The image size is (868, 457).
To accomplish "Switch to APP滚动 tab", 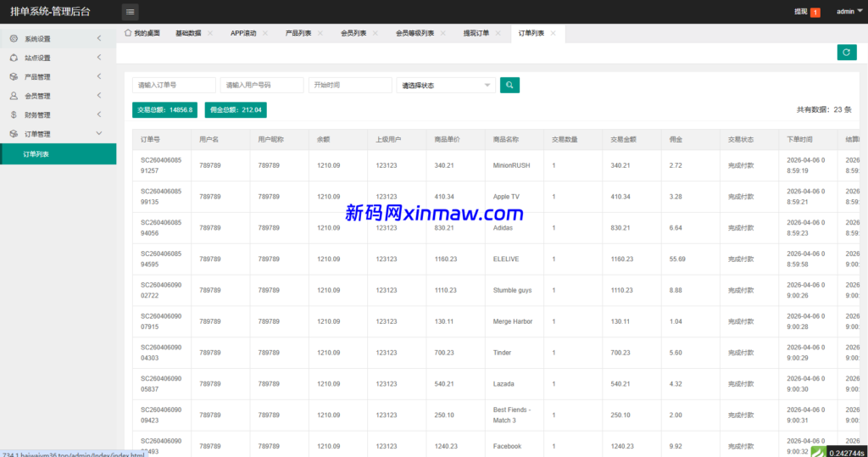I will click(x=243, y=33).
